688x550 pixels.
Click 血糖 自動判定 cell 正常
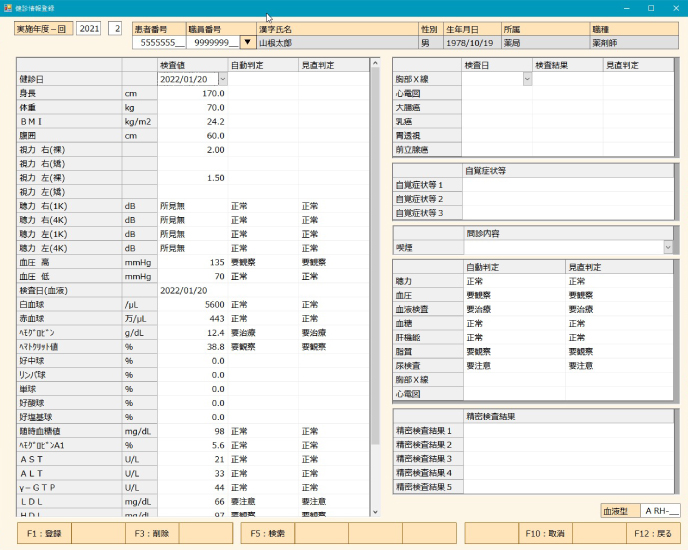pyautogui.click(x=514, y=324)
